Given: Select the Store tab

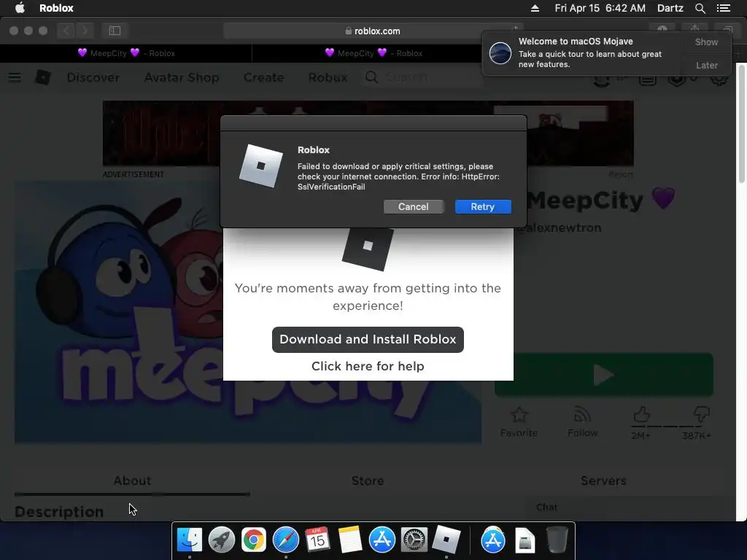Looking at the screenshot, I should [x=368, y=481].
